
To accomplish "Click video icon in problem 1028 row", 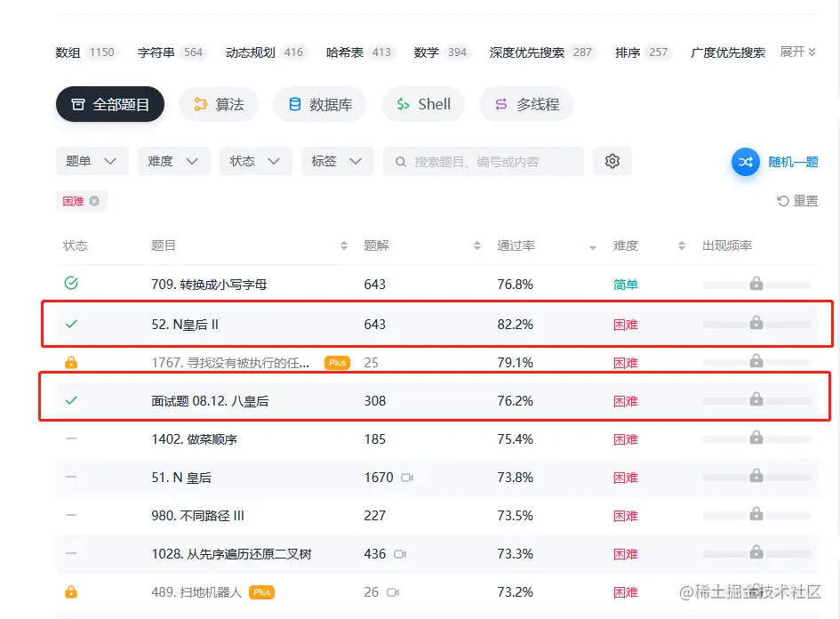I will point(400,553).
